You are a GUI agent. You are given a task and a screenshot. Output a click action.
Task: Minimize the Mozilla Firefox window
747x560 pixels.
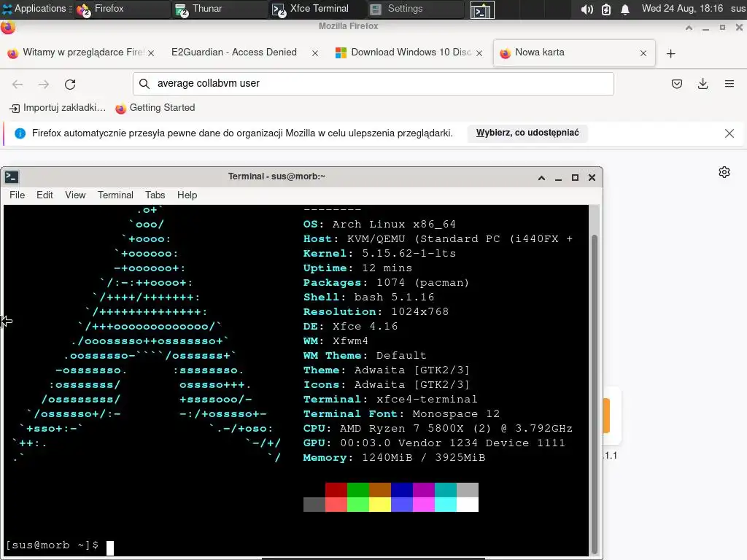(705, 28)
